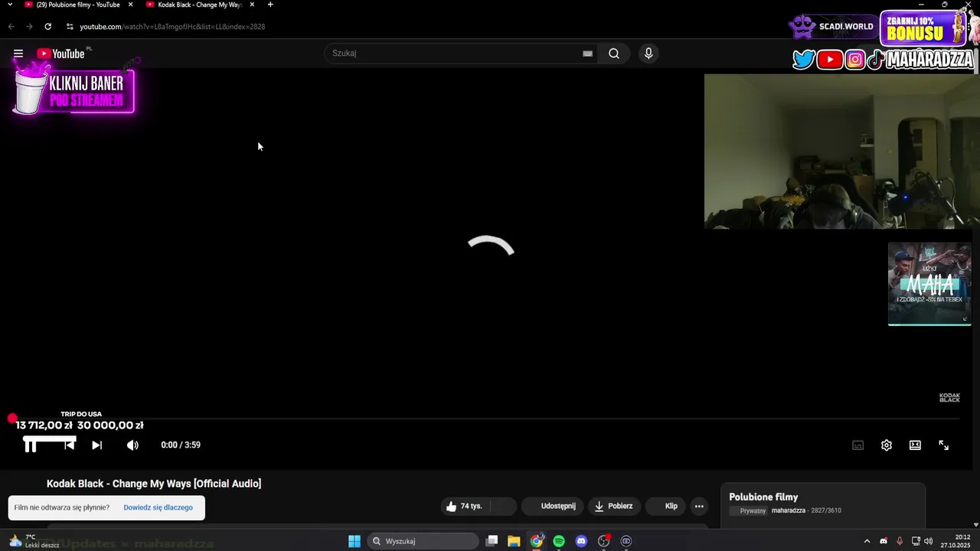
Task: Close the Polubione filmy tab
Action: [130, 5]
